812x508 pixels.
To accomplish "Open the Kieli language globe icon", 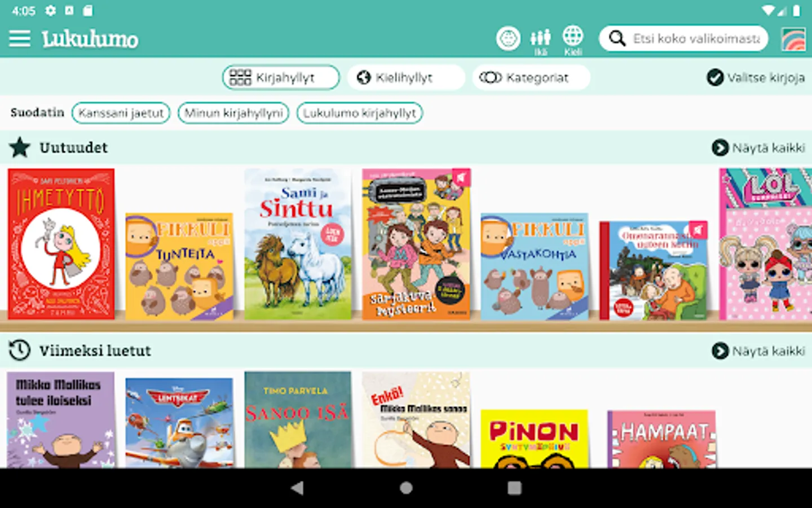I will click(x=573, y=41).
